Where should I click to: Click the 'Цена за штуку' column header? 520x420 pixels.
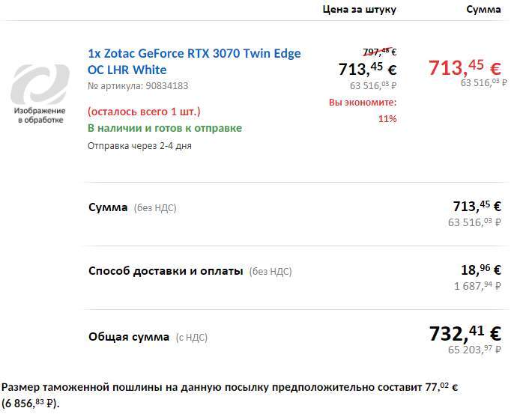coord(359,10)
